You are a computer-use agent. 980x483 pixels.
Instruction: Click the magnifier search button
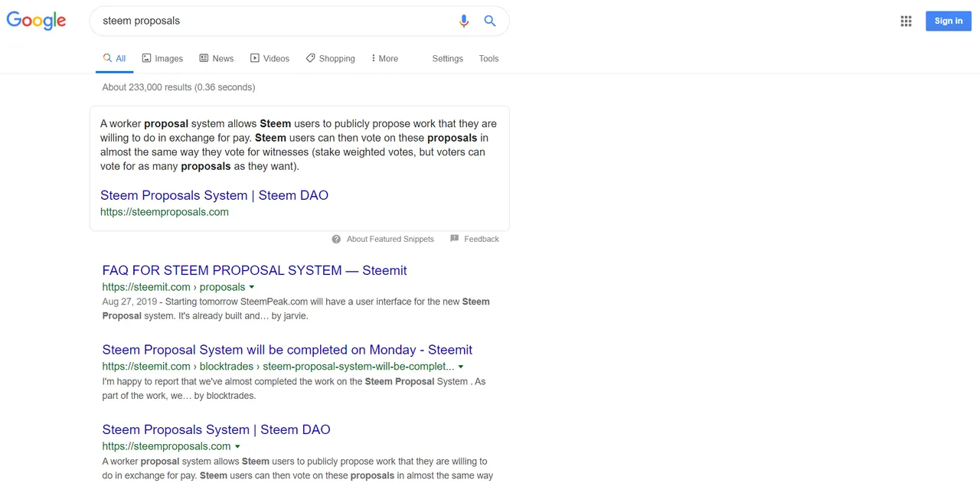[x=490, y=21]
